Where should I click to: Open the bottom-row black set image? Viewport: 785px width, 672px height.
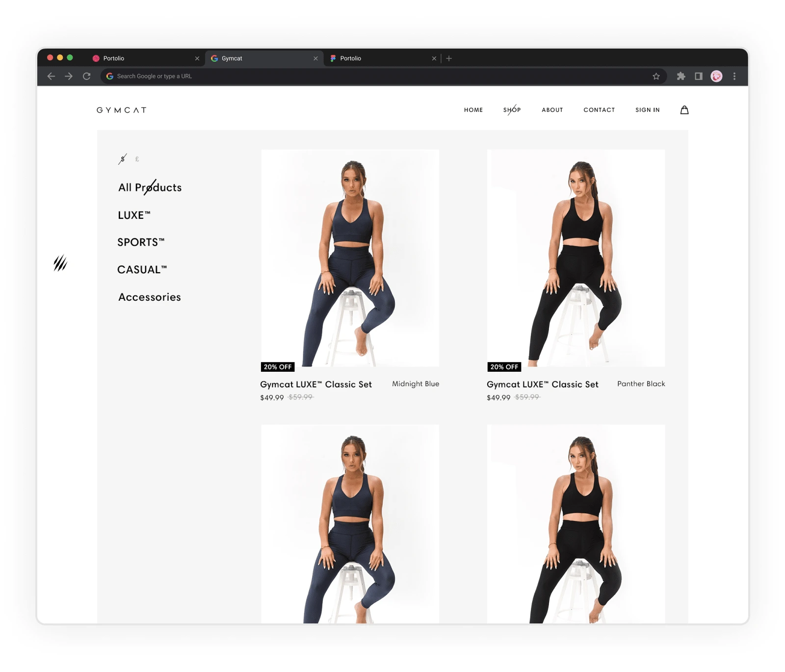(x=576, y=524)
